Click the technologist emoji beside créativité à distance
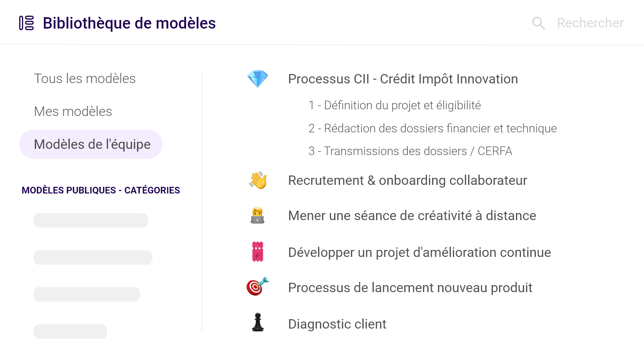Image resolution: width=644 pixels, height=356 pixels. [x=257, y=215]
